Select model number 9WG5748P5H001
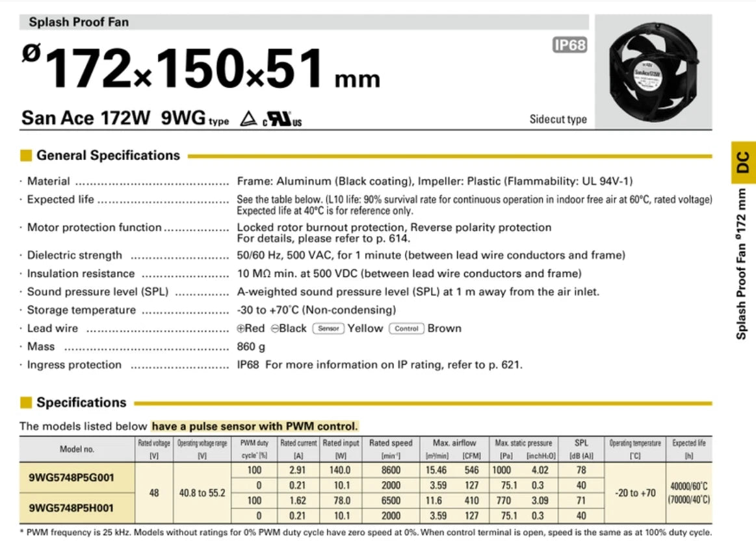 click(x=72, y=508)
